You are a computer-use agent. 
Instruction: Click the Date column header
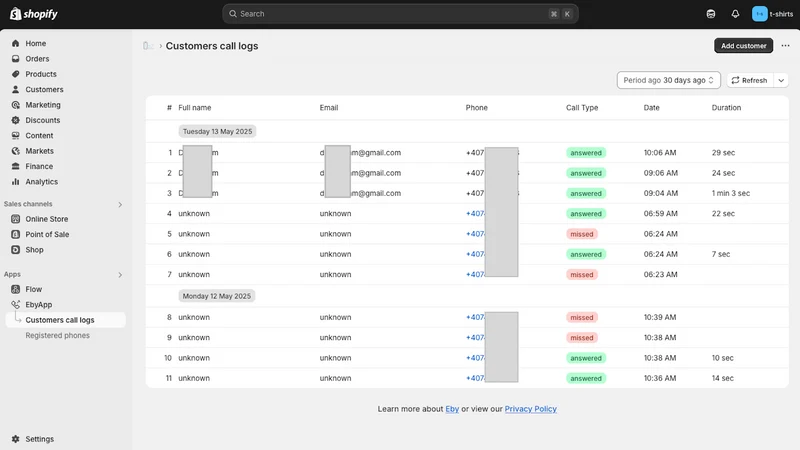click(651, 108)
